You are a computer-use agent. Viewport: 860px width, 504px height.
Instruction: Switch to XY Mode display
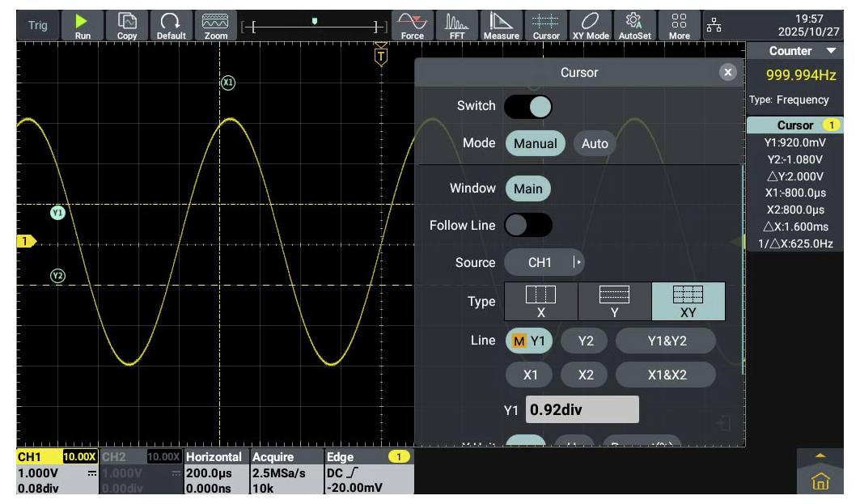click(591, 25)
